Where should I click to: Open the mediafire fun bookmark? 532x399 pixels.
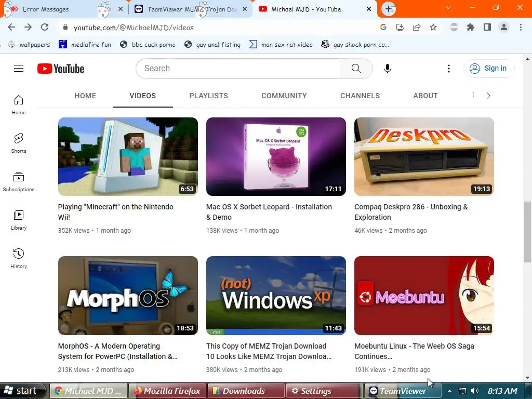click(85, 45)
